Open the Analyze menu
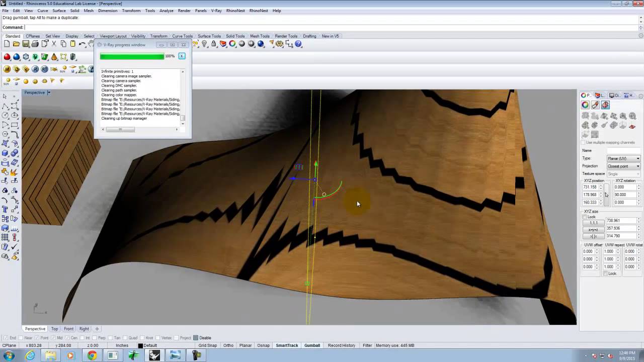644x362 pixels. 167,11
